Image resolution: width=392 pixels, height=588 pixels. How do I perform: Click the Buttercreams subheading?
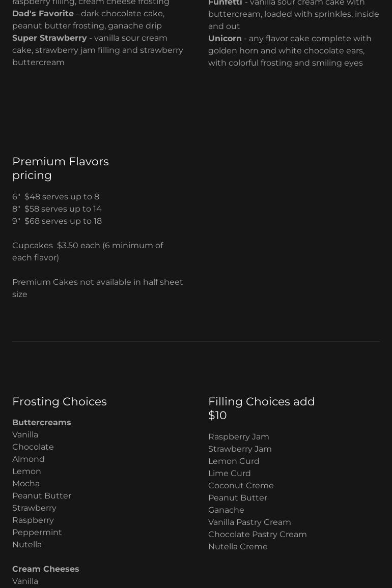42,423
